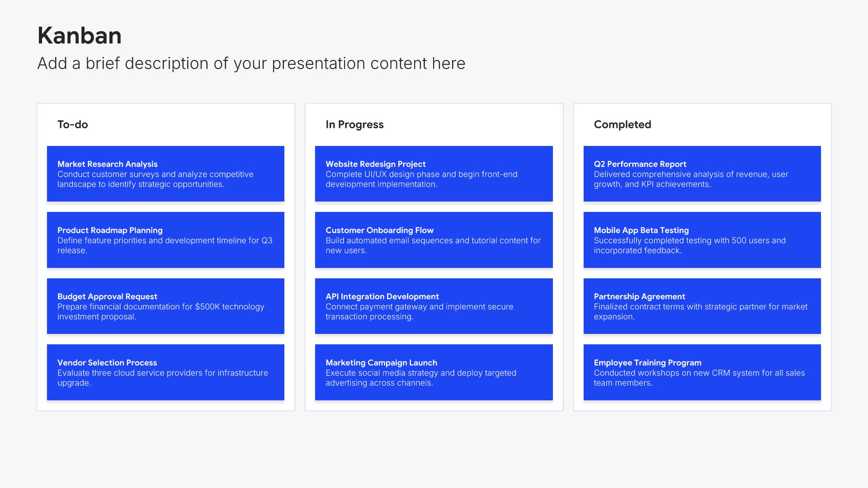The height and width of the screenshot is (488, 868).
Task: Click the To-do column header
Action: coord(73,125)
